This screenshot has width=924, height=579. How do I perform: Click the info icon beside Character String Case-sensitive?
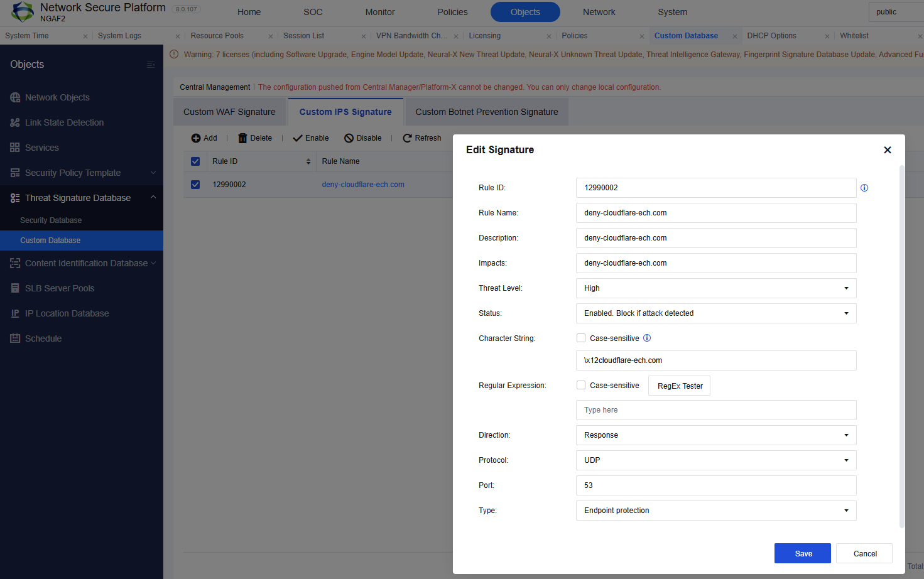tap(647, 338)
